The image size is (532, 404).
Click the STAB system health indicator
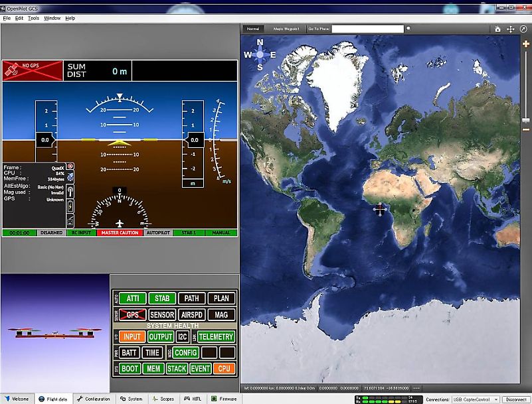click(x=162, y=299)
